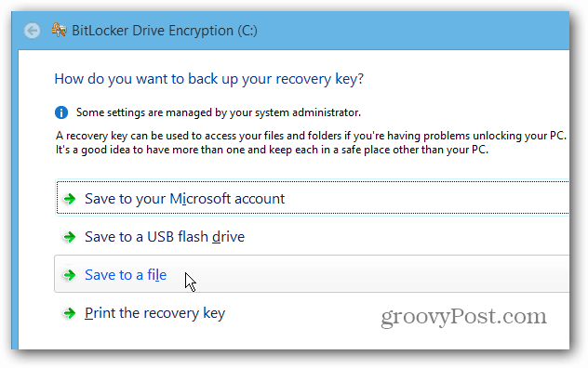Click the system administrator settings notice text
The image size is (588, 368).
pyautogui.click(x=219, y=112)
